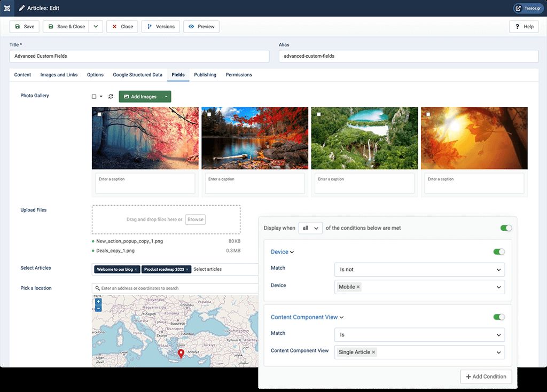The width and height of the screenshot is (547, 392).
Task: Click the Add Images button
Action: pos(140,97)
